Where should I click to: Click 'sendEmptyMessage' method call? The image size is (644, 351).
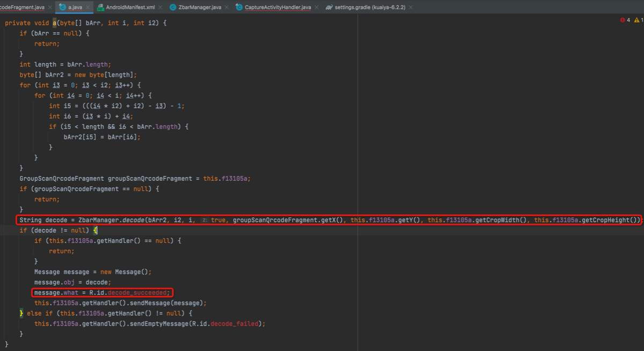[159, 324]
